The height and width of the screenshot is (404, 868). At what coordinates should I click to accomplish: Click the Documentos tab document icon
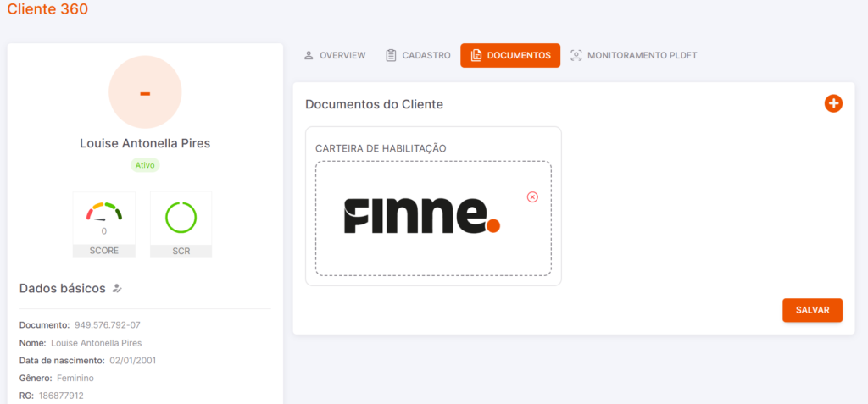(x=476, y=55)
